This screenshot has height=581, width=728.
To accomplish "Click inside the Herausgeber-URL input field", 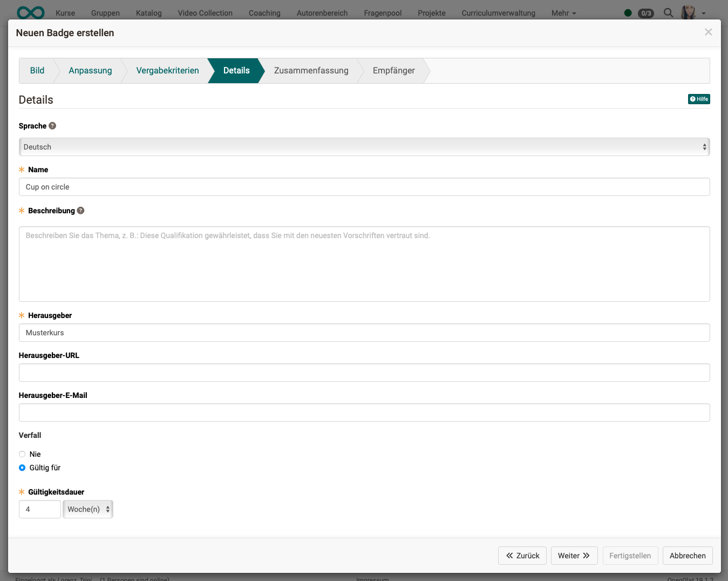I will click(364, 373).
